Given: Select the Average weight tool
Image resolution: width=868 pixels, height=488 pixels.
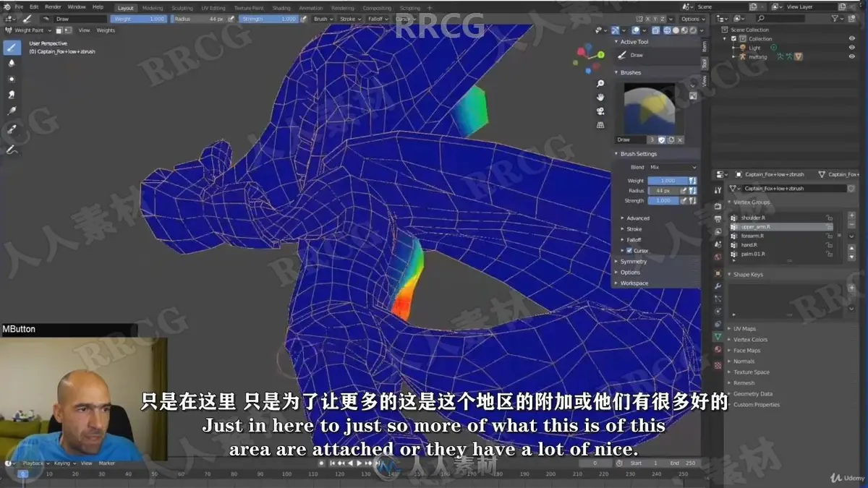Looking at the screenshot, I should 12,80.
